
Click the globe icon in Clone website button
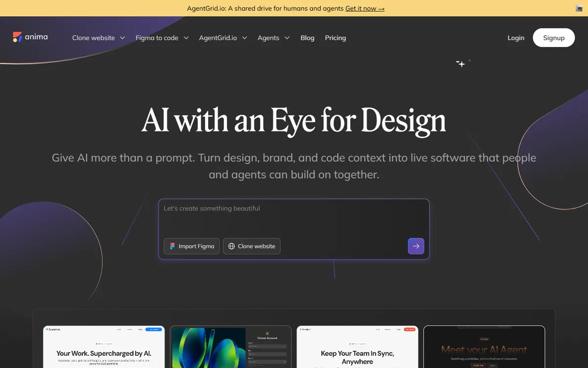tap(232, 246)
